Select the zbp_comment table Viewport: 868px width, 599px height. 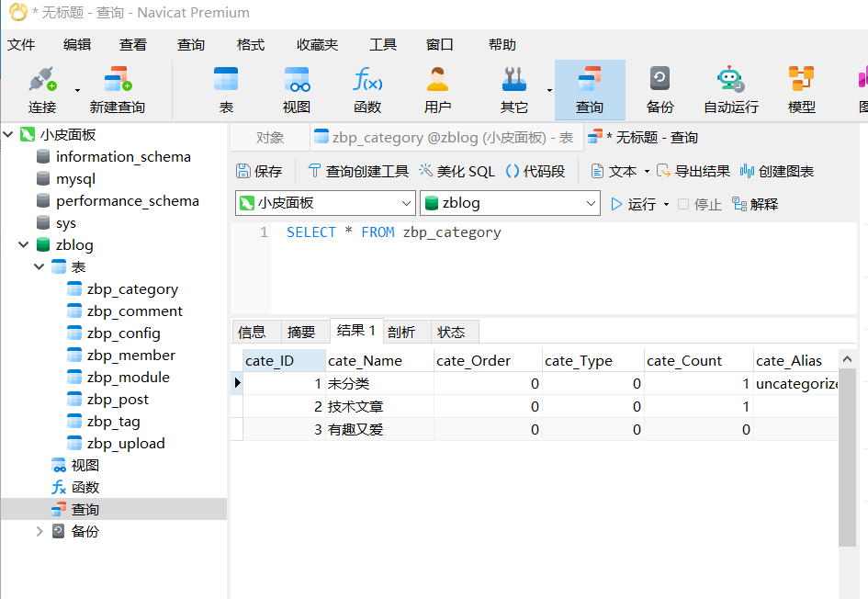(134, 311)
